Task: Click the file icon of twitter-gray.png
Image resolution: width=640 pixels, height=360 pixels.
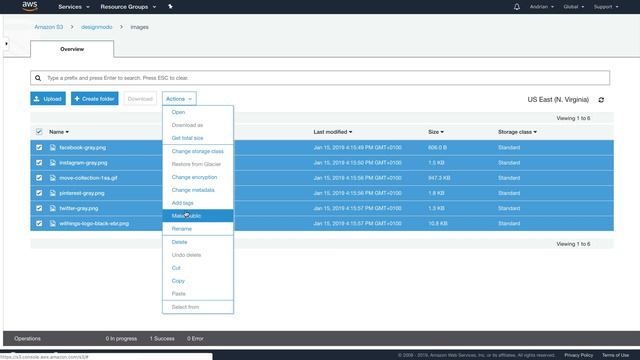Action: click(x=53, y=208)
